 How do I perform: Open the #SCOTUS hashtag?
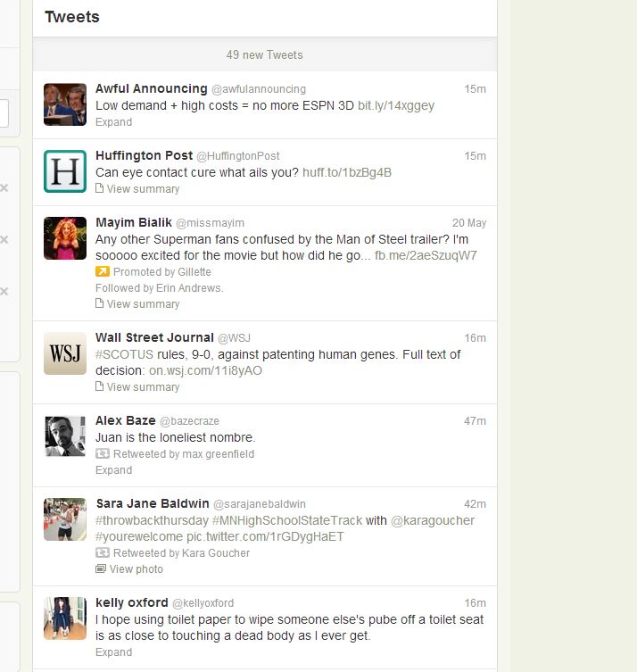tap(124, 354)
